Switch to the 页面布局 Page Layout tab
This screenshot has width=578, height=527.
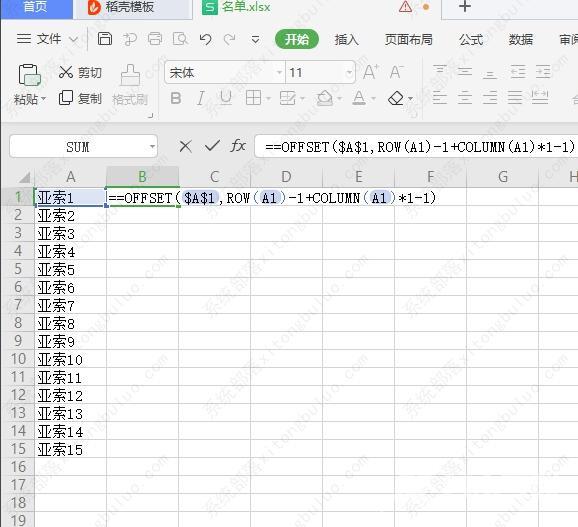[409, 39]
